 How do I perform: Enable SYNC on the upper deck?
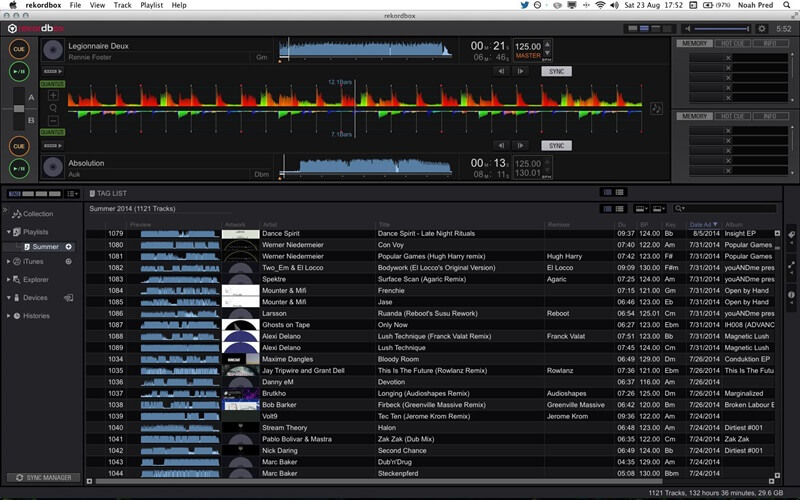click(x=556, y=72)
